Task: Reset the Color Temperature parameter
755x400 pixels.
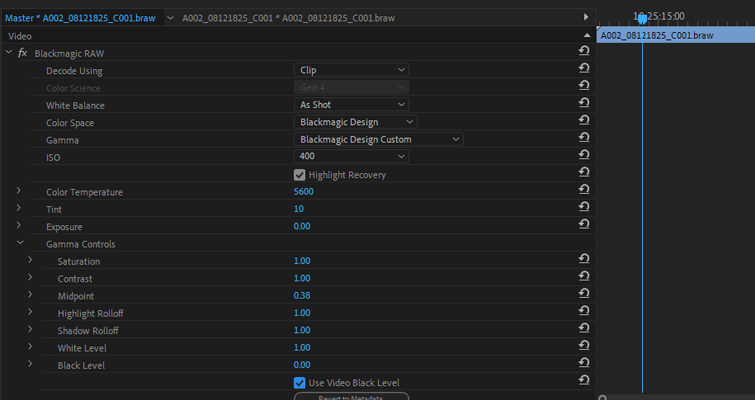Action: 583,192
